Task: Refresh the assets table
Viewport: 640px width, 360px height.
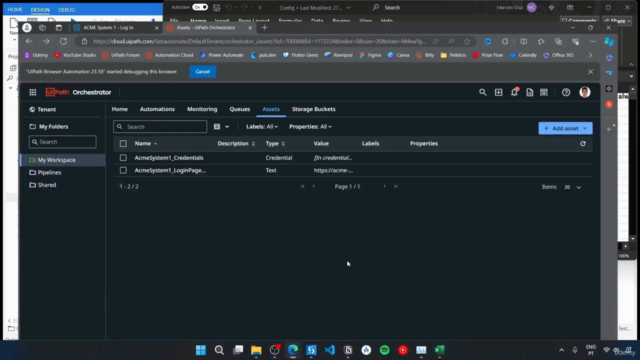Action: (x=583, y=144)
